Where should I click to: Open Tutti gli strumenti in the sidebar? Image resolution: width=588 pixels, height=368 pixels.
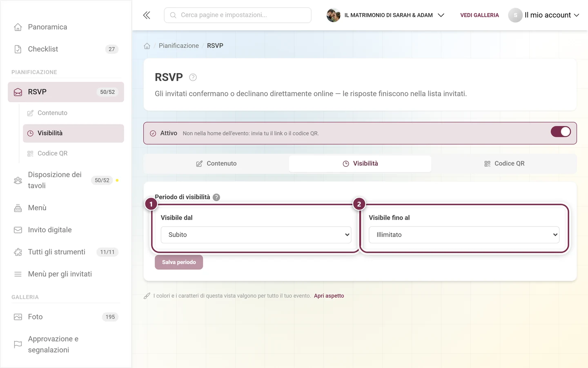pos(66,252)
